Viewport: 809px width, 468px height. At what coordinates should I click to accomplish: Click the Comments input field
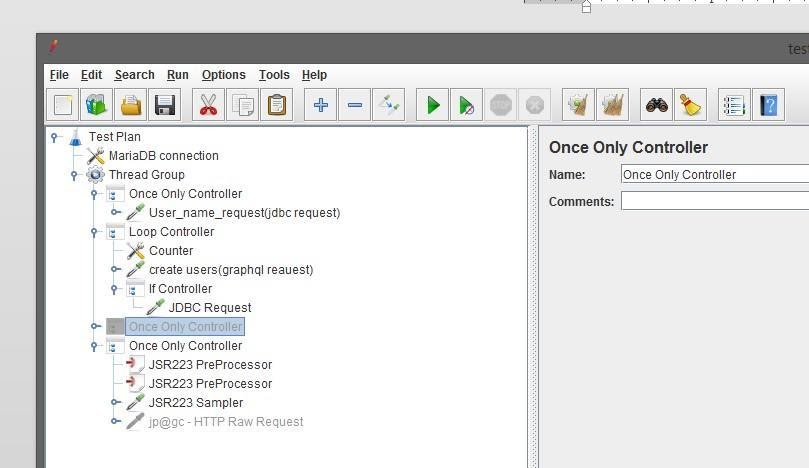tap(714, 201)
